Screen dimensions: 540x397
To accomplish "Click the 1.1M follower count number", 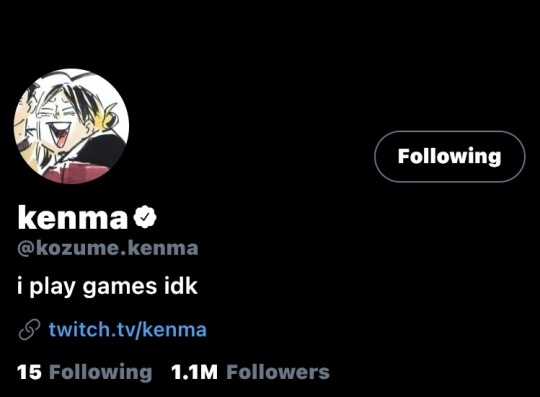I will coord(194,372).
